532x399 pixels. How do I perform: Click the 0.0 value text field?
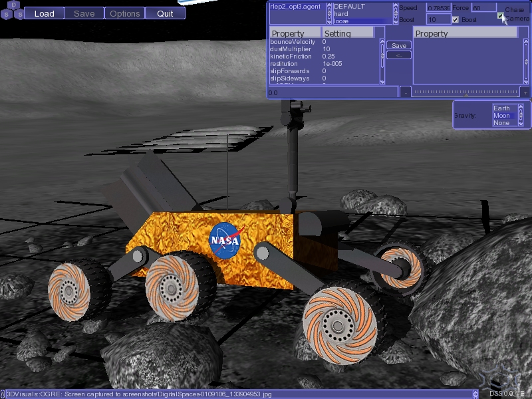[332, 92]
